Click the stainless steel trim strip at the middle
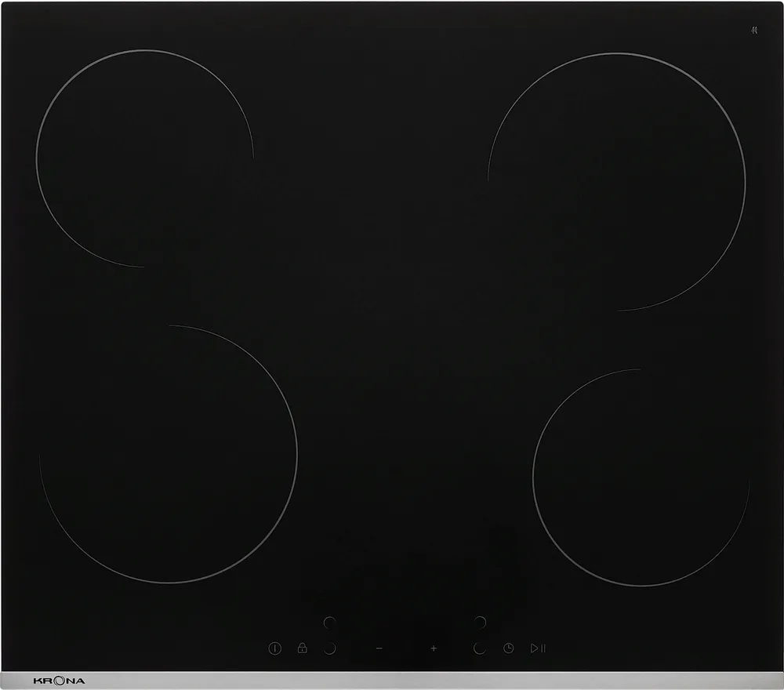The height and width of the screenshot is (690, 784). click(x=392, y=681)
